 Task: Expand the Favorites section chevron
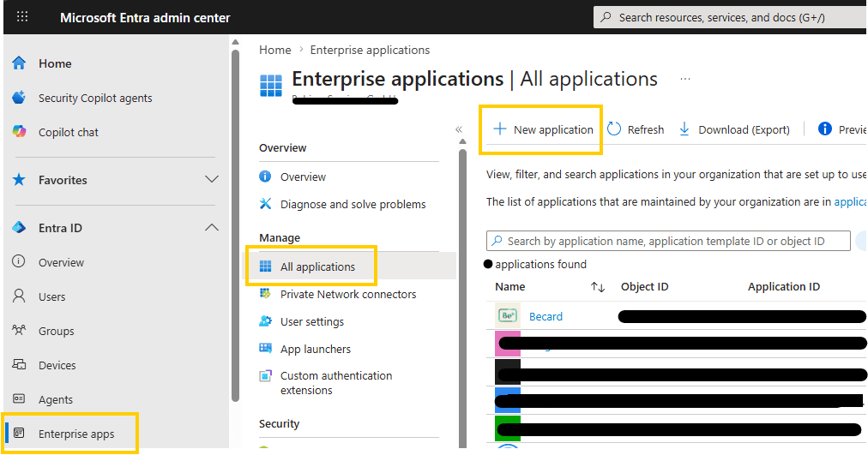click(212, 179)
